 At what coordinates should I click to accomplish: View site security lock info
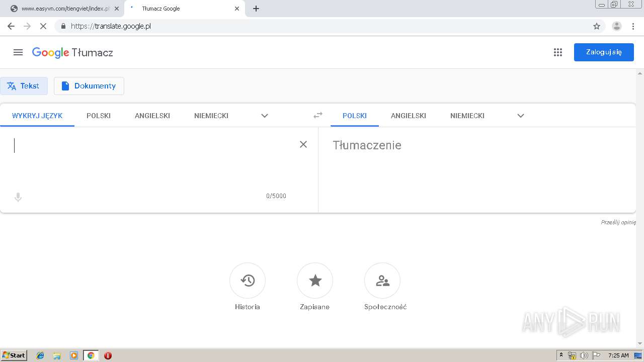pyautogui.click(x=63, y=26)
